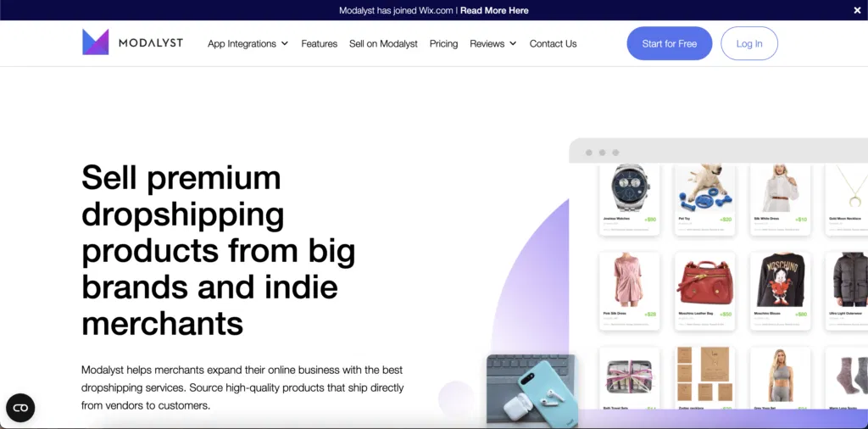868x429 pixels.
Task: Select the watch product thumbnail
Action: click(x=630, y=187)
